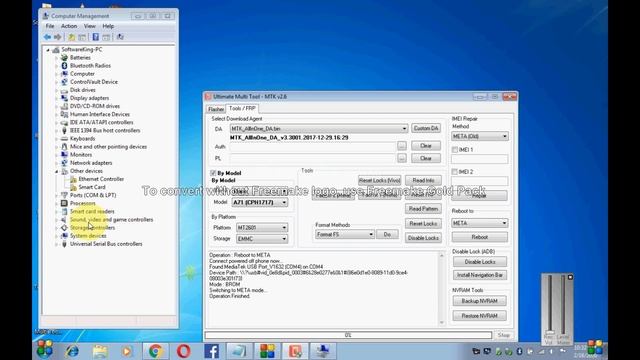The height and width of the screenshot is (360, 640).
Task: Click the Up one level folder icon
Action: pyautogui.click(x=72, y=37)
